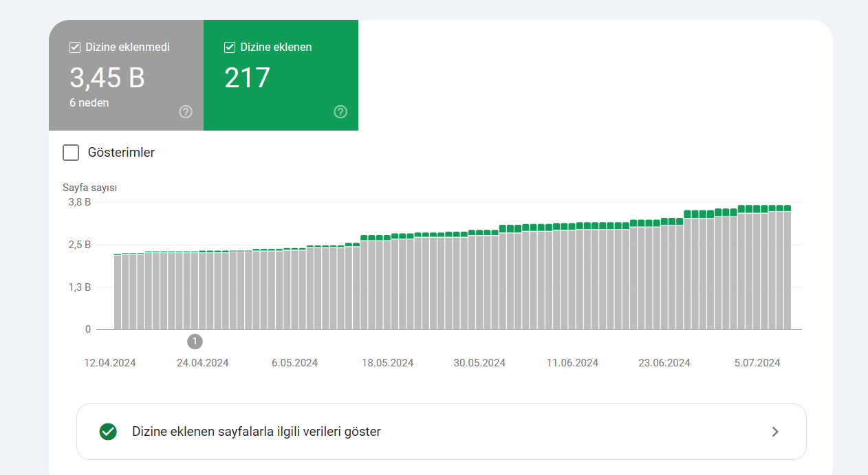Enable the Gösterimler checkbox
This screenshot has width=868, height=475.
[71, 153]
